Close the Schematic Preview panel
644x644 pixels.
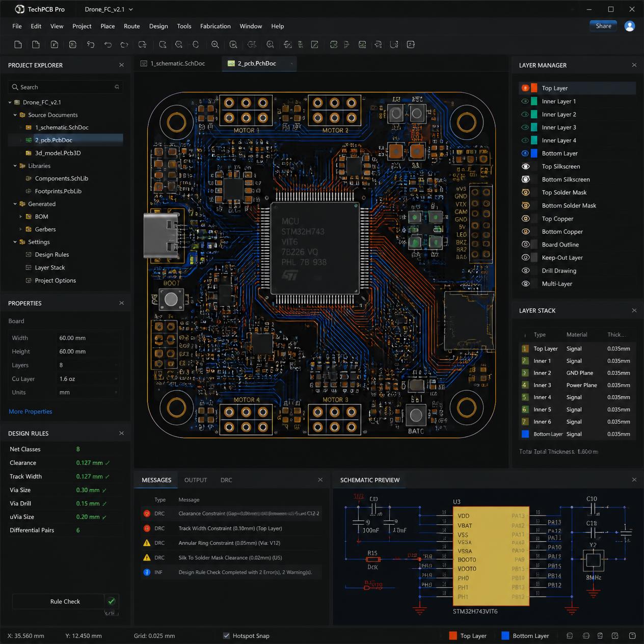(x=634, y=480)
